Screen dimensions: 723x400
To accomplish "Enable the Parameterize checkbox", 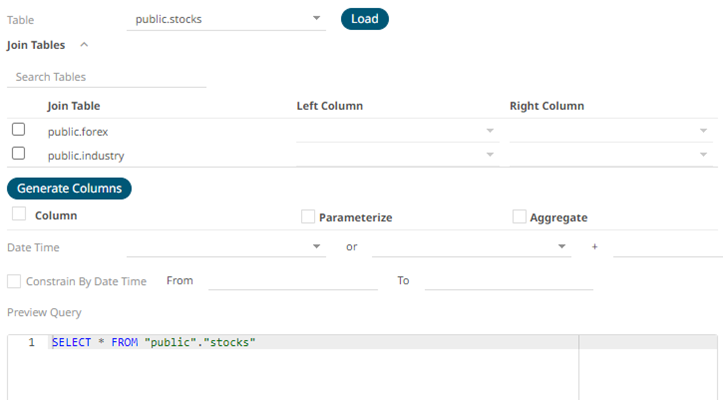I will tap(308, 217).
